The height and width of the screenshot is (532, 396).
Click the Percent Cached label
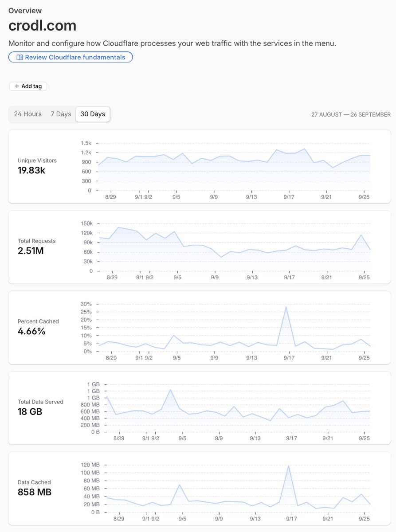[x=38, y=321]
